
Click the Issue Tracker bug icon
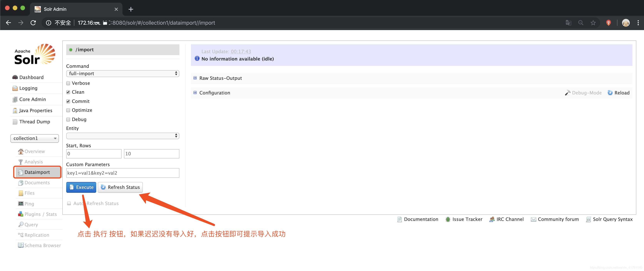click(x=448, y=219)
